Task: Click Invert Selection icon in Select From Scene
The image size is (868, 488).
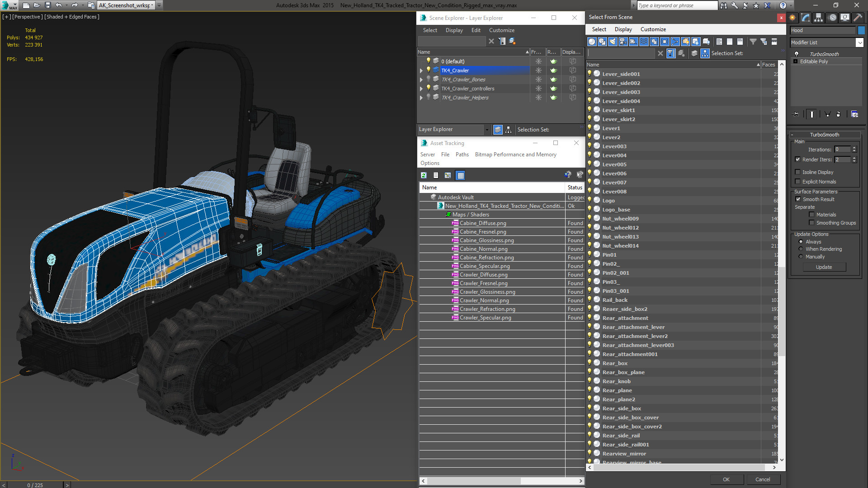Action: [x=740, y=42]
